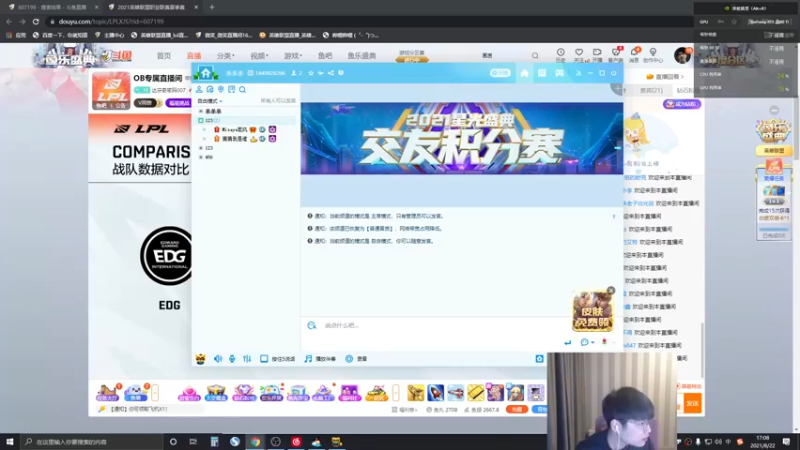Click the chat bubble icon left of message box

(x=312, y=325)
